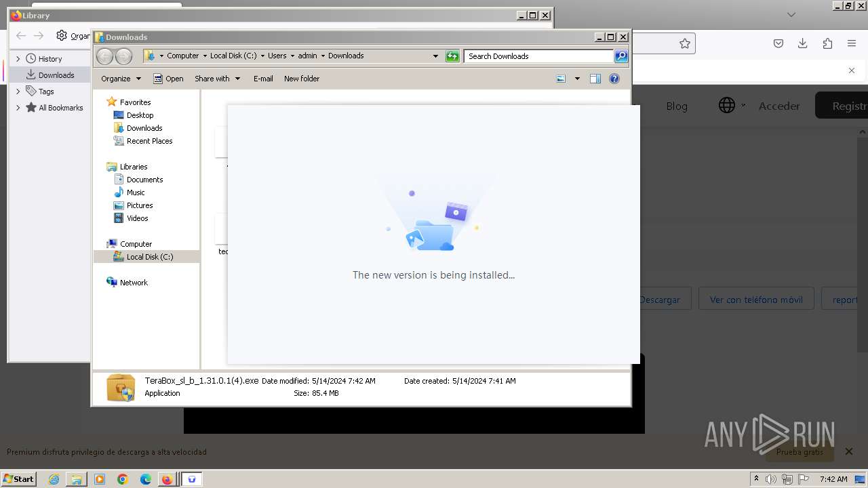Select Recent Places under Favorites
Image resolution: width=868 pixels, height=488 pixels.
[x=149, y=141]
